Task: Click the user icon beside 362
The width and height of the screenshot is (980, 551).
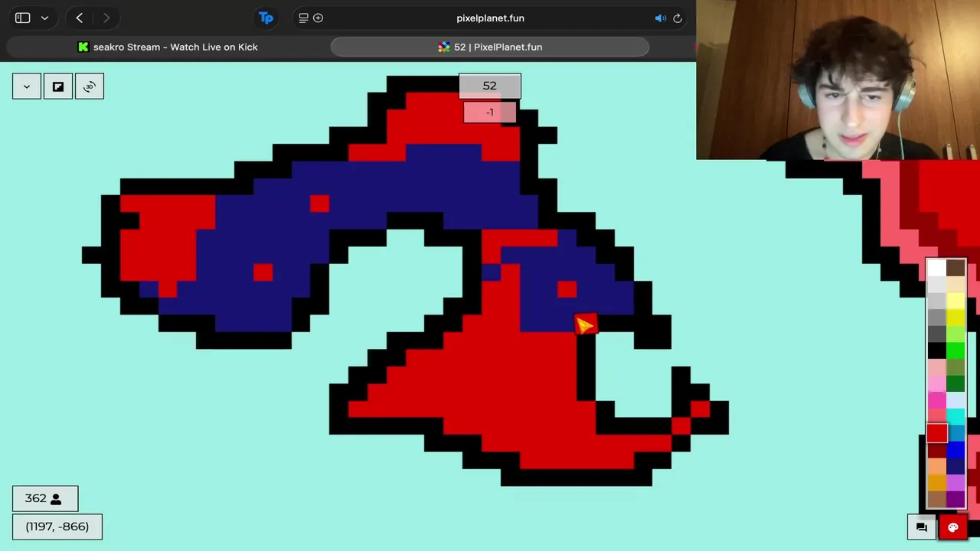Action: pos(56,499)
